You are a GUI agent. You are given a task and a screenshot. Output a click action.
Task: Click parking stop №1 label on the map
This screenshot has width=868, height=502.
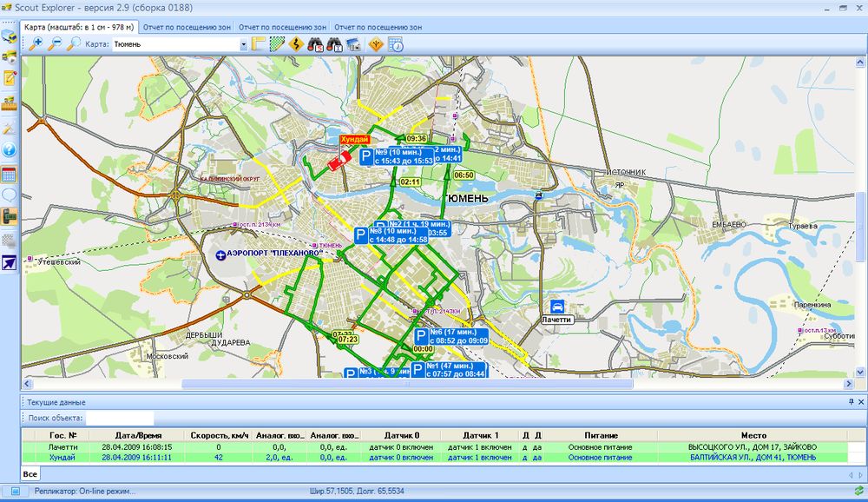[449, 370]
